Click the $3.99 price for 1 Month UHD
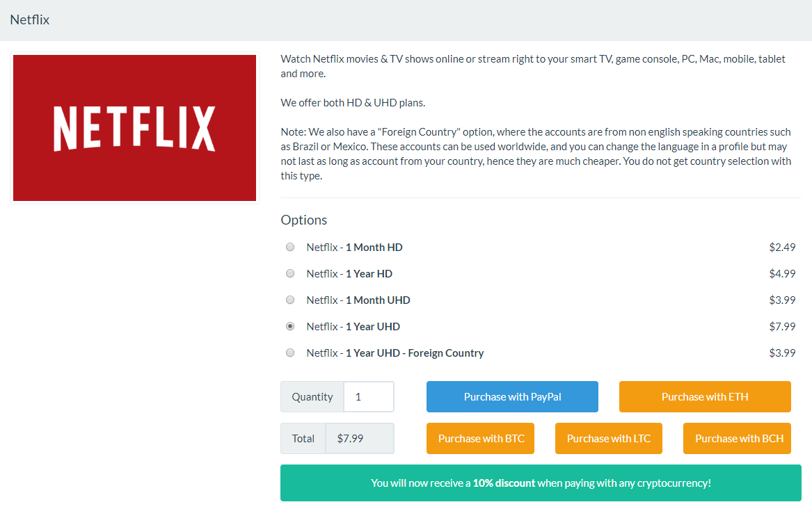The image size is (812, 525). coord(782,300)
